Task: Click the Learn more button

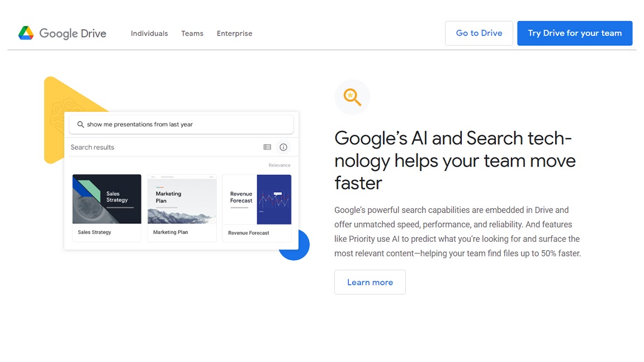Action: [370, 282]
